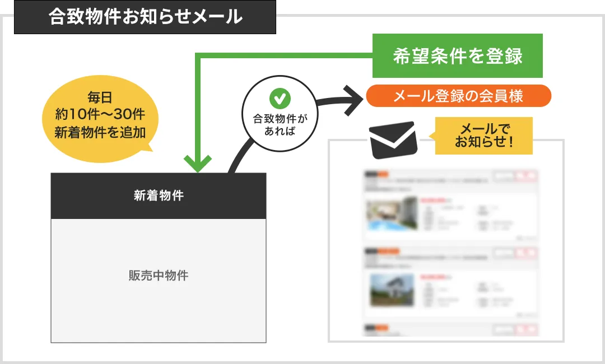Click the 希望条件を登録 green box

457,55
